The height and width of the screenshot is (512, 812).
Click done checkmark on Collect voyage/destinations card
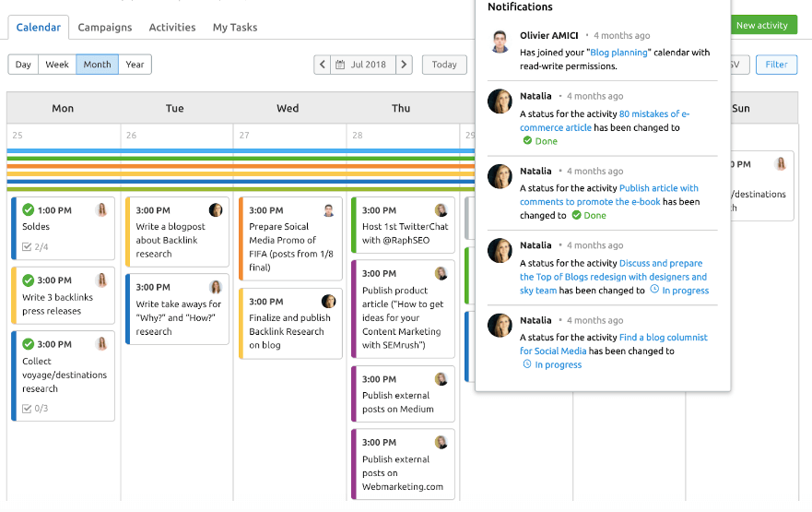point(28,344)
